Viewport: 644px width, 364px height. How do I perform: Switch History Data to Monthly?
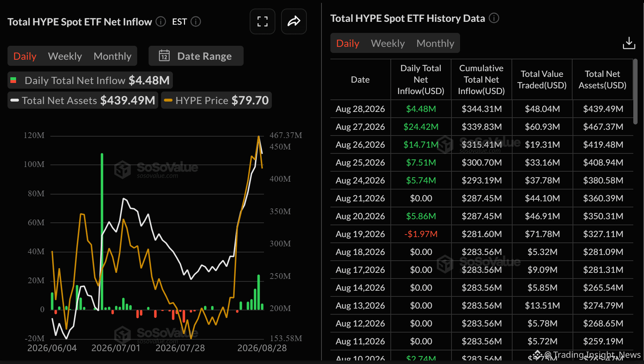pos(435,43)
